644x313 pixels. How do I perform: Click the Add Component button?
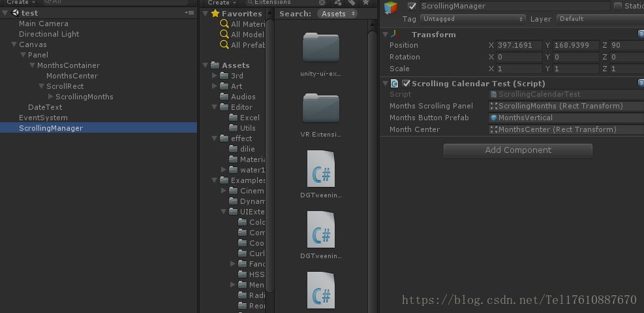coord(518,150)
